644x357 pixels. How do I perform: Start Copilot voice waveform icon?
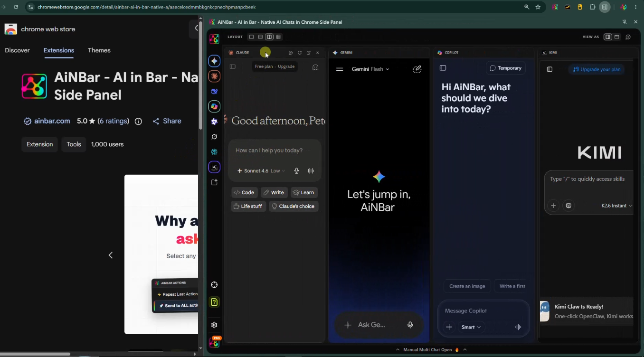(518, 327)
